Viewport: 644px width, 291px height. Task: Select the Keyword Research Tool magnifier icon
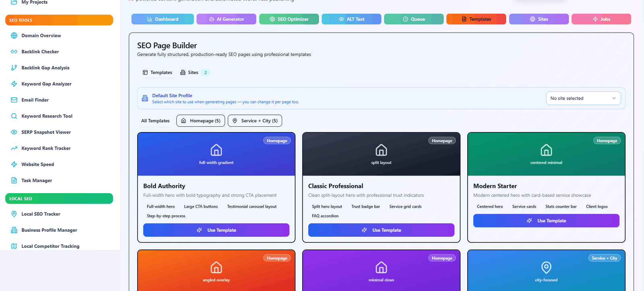[x=14, y=116]
